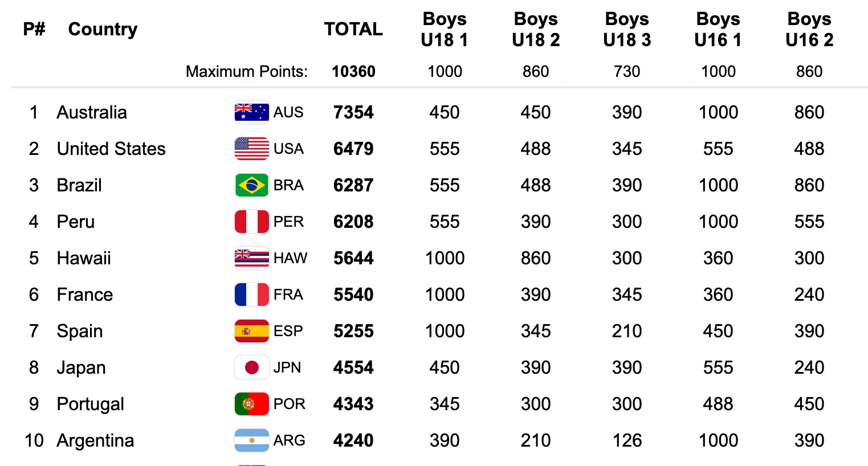
Task: Click the Hawaii flag icon
Action: click(251, 258)
